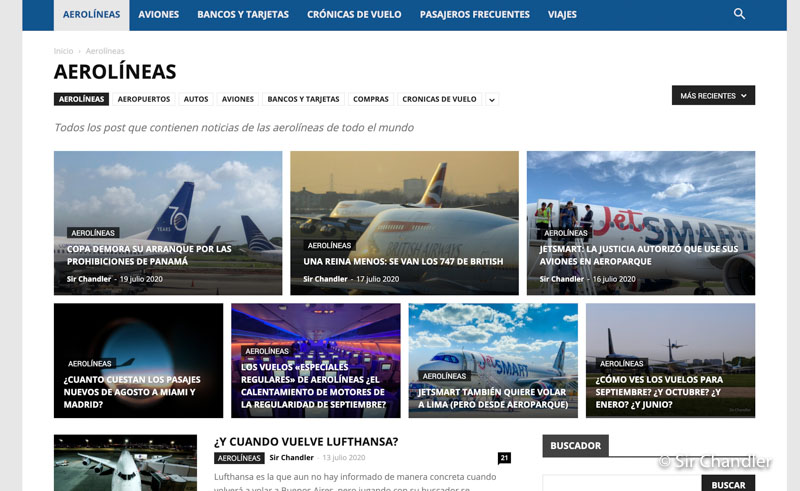Click the Inicio breadcrumb link

(x=63, y=51)
